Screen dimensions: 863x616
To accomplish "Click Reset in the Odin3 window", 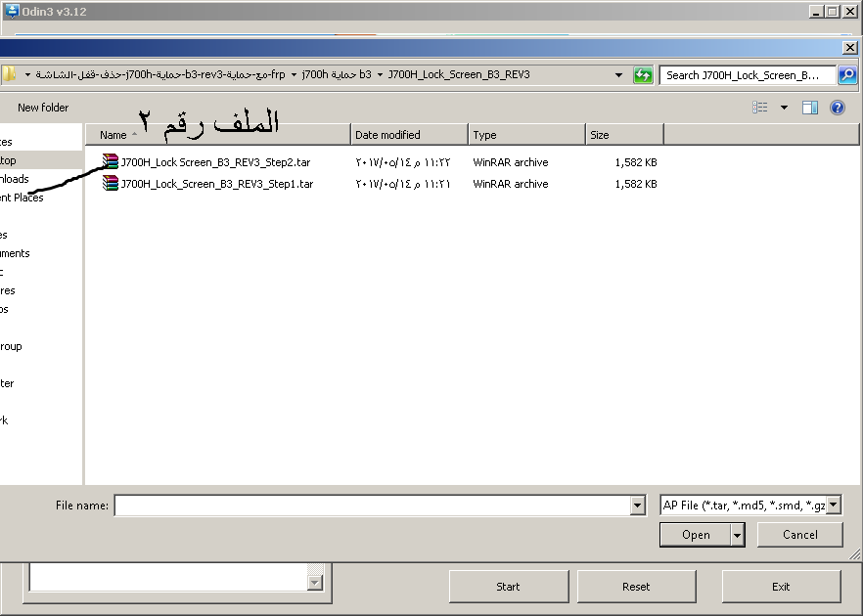I will [x=636, y=587].
